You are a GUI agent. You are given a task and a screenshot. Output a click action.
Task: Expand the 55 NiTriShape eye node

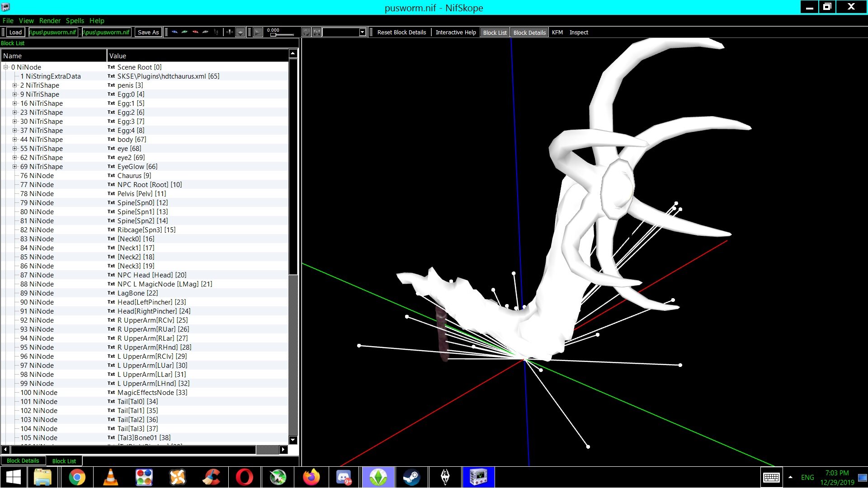pyautogui.click(x=15, y=149)
